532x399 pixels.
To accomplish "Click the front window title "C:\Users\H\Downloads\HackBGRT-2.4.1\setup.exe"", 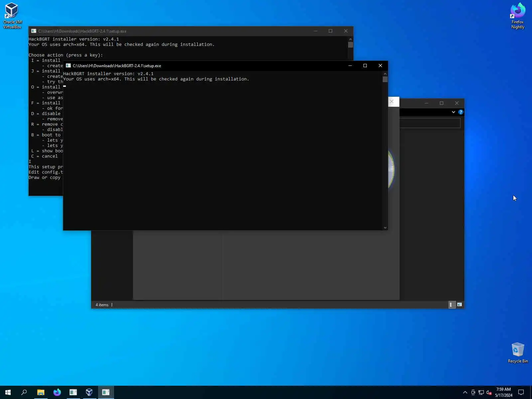I will pyautogui.click(x=117, y=66).
